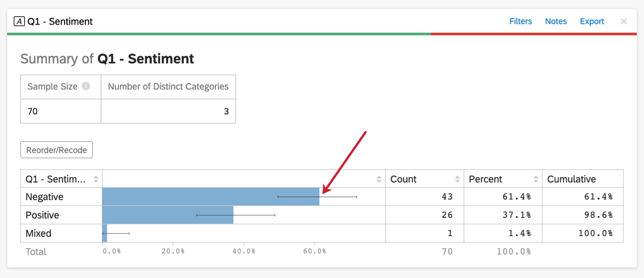Viewport: 644px width, 278px height.
Task: Click the text variable type icon beside Q1
Action: [19, 21]
